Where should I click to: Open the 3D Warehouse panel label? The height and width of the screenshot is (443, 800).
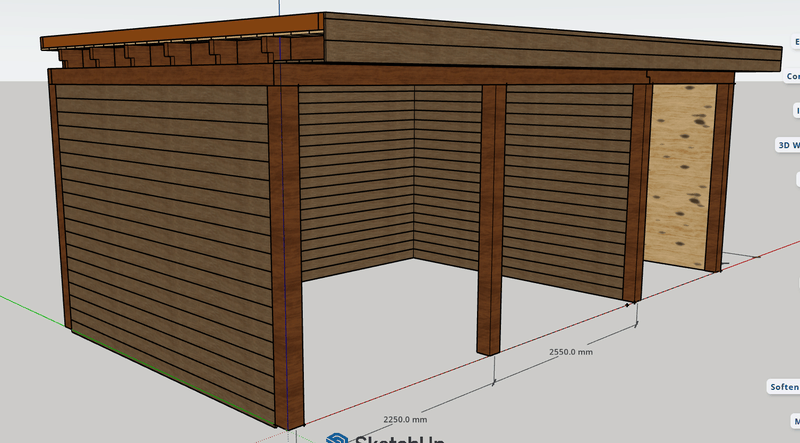coord(788,145)
